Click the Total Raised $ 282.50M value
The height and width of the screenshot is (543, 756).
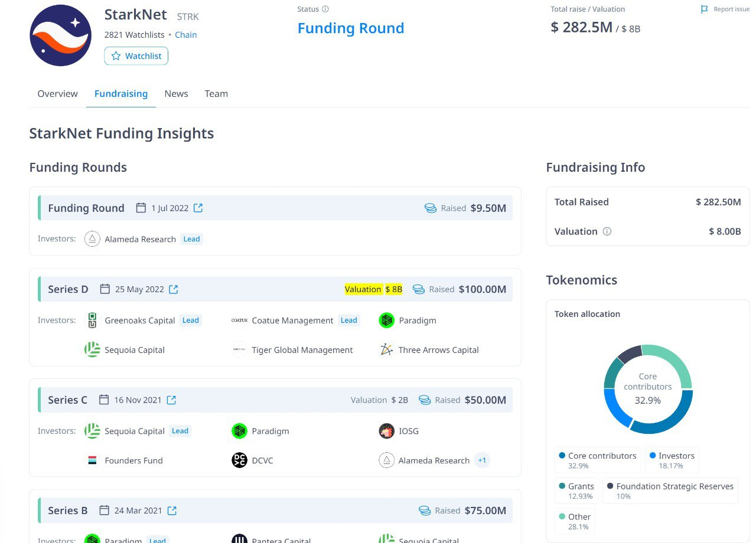[718, 202]
